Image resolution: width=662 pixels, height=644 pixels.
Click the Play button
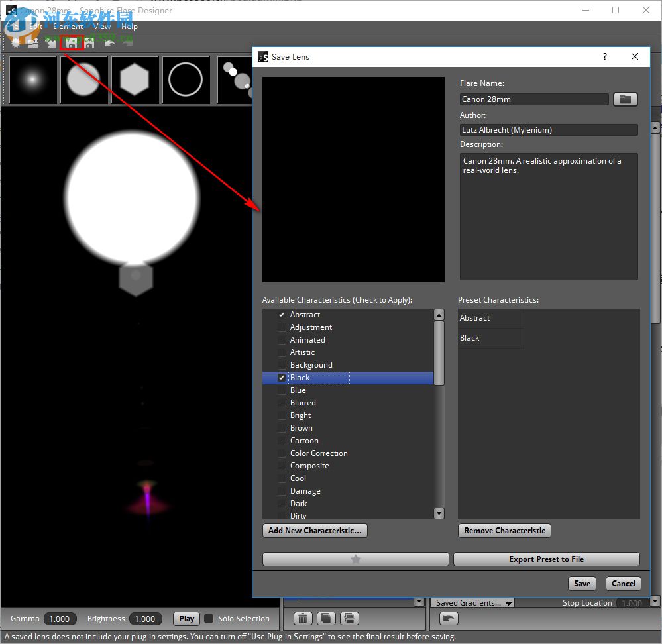187,619
